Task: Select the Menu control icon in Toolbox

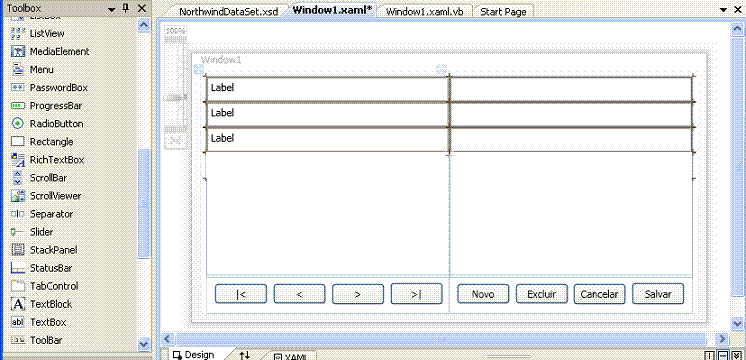Action: point(18,69)
